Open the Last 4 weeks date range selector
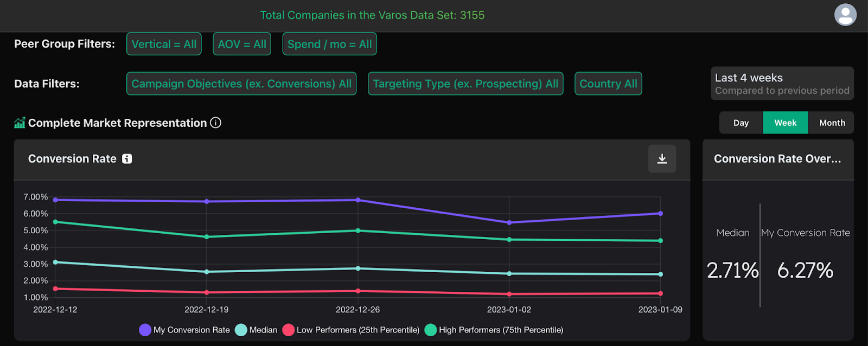The height and width of the screenshot is (346, 868). point(782,84)
